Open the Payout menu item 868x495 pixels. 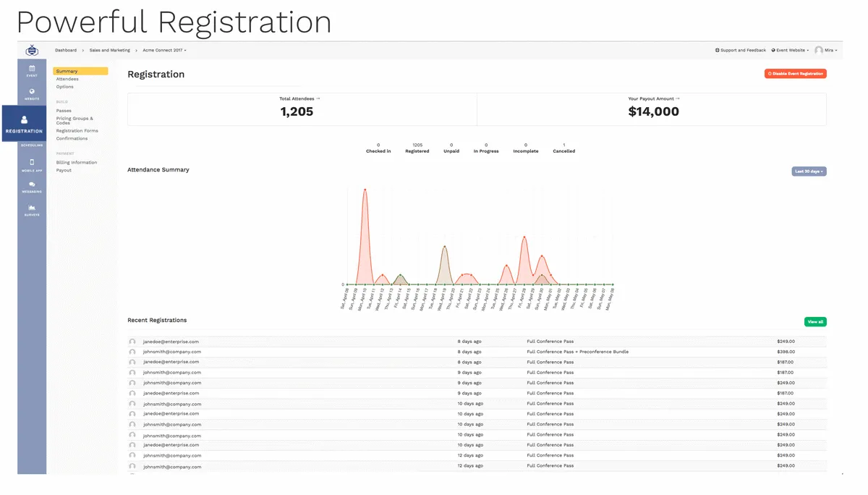coord(64,171)
